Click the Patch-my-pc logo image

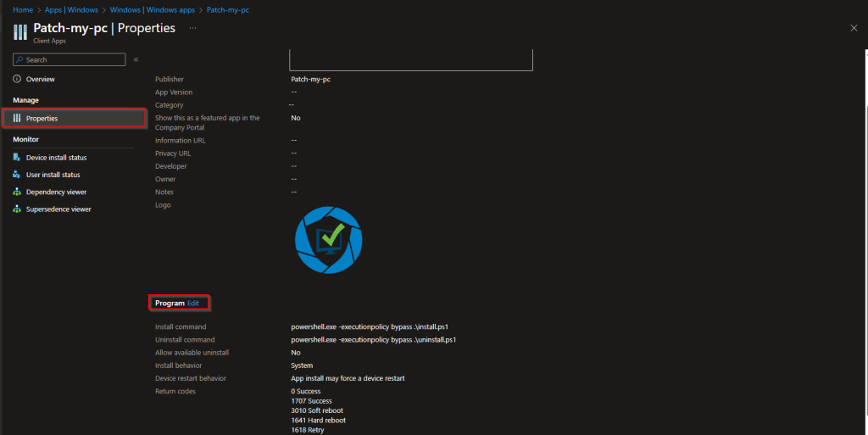[328, 239]
